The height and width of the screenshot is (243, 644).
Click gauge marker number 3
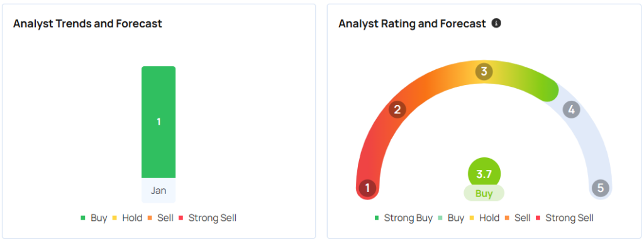tap(484, 72)
